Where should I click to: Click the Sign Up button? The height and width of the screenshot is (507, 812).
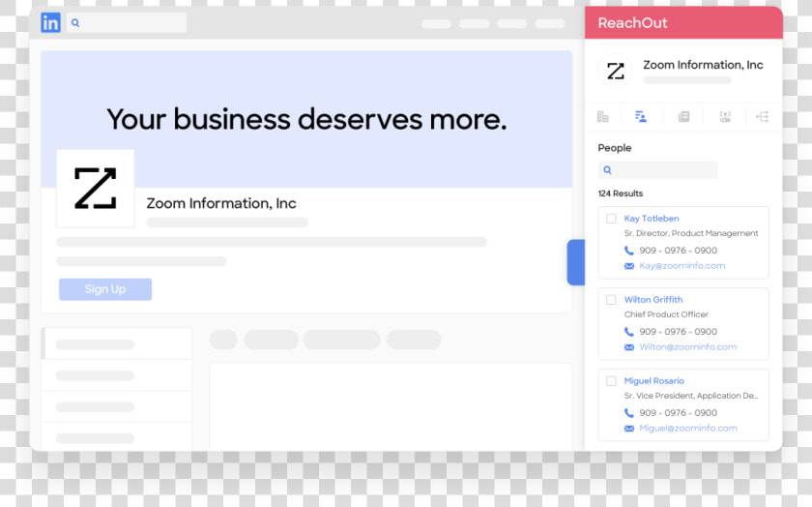click(x=105, y=289)
